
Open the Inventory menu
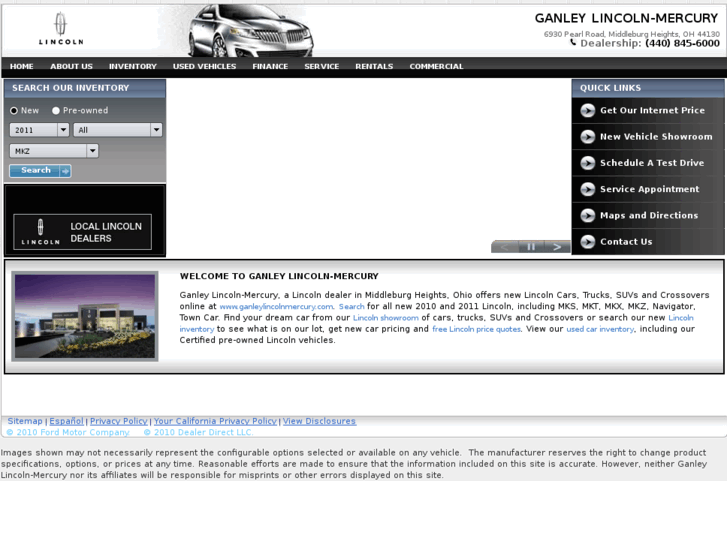coord(133,66)
